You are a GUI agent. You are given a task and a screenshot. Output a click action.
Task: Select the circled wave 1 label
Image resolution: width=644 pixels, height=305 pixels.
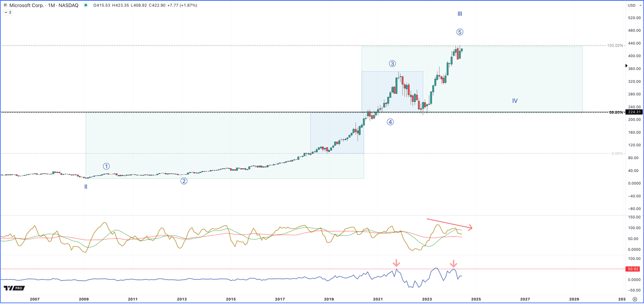click(106, 166)
